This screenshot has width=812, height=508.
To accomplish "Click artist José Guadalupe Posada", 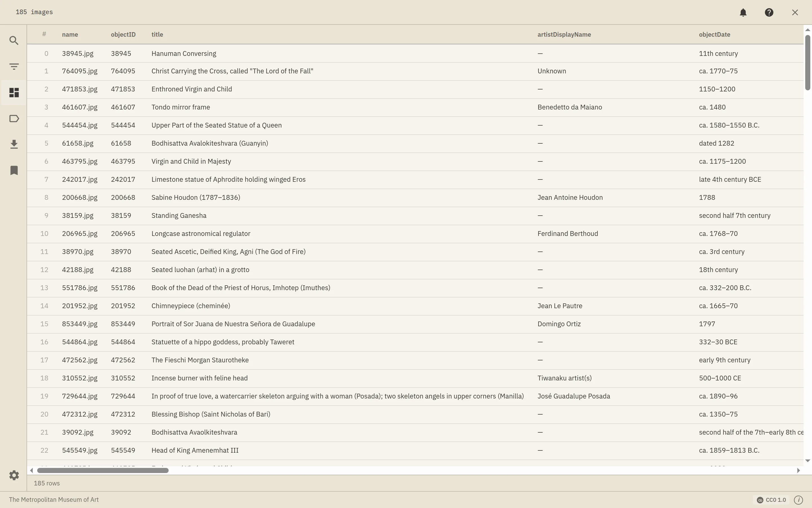I will tap(574, 396).
